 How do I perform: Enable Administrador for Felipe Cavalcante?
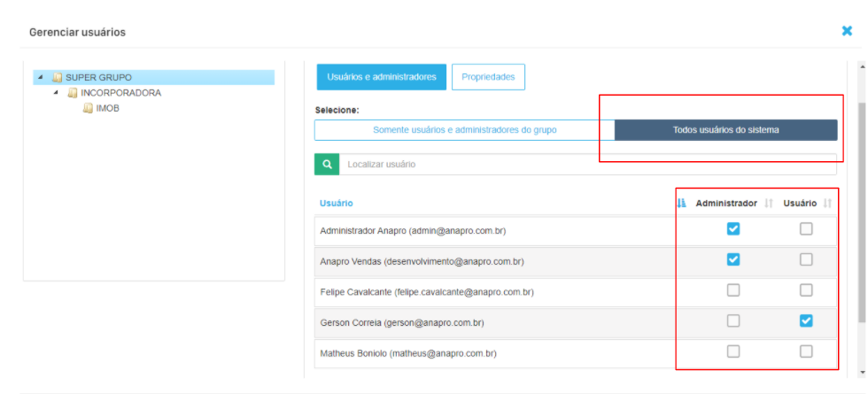(x=733, y=290)
